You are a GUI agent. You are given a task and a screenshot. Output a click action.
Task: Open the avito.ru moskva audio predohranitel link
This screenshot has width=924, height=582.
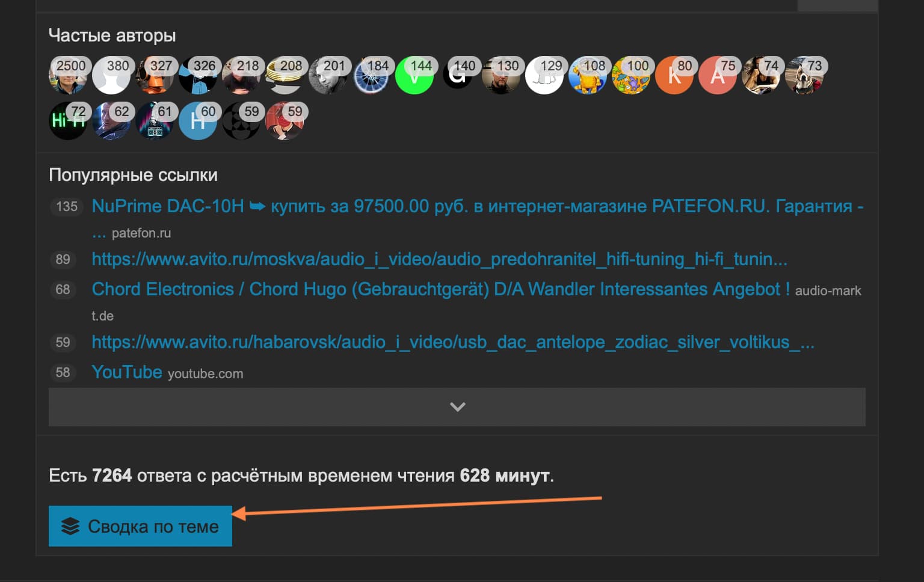tap(439, 259)
